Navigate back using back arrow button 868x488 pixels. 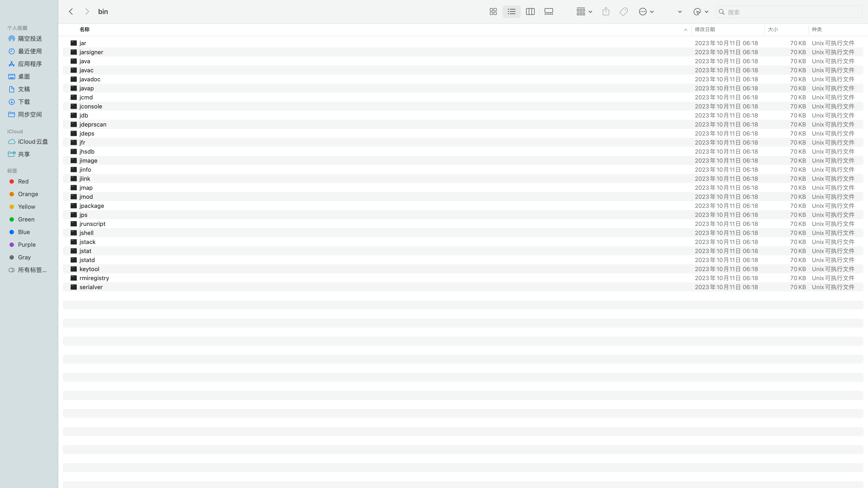point(71,11)
